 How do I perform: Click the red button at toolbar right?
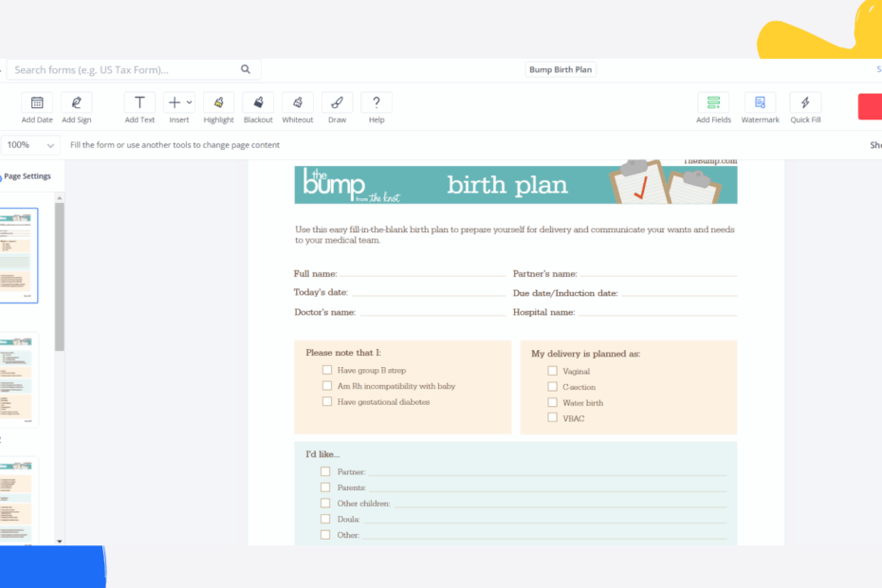pyautogui.click(x=870, y=106)
